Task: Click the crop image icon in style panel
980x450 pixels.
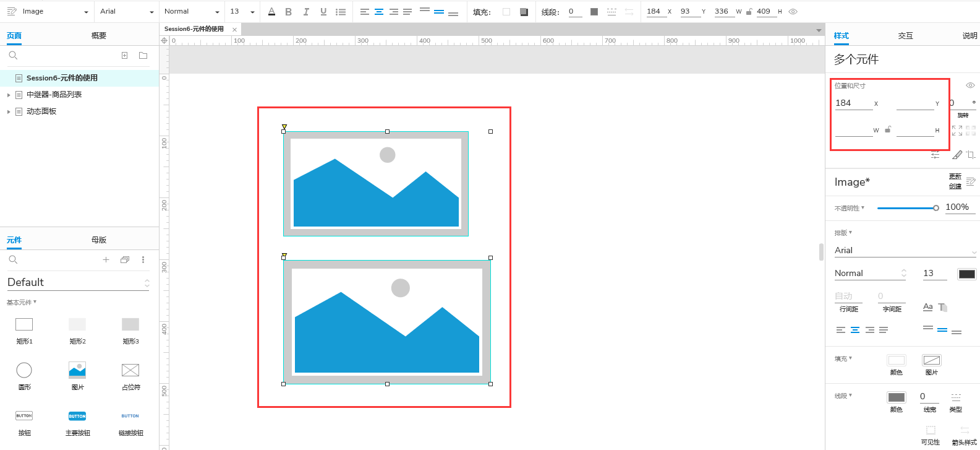Action: coord(971,155)
